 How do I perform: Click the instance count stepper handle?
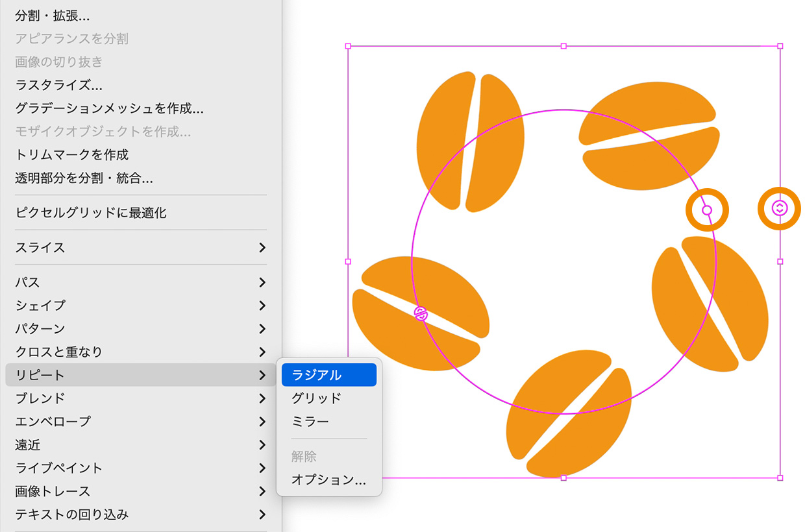point(780,208)
